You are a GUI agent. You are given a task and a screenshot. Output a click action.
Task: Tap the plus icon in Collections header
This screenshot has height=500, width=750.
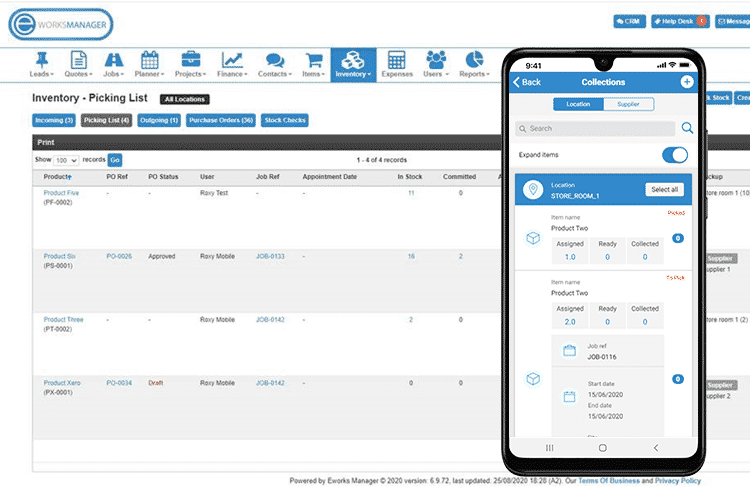tap(687, 82)
